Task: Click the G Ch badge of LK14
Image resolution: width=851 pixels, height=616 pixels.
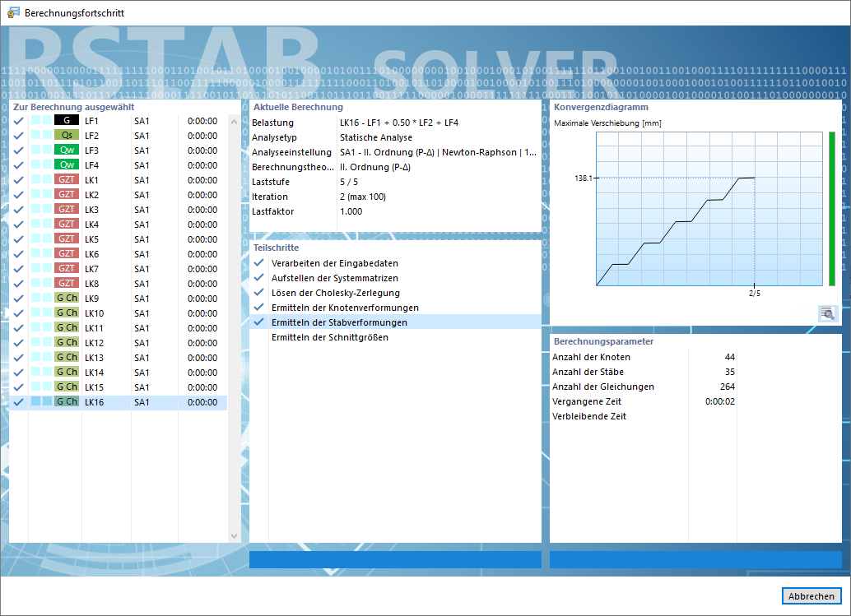Action: (x=67, y=372)
